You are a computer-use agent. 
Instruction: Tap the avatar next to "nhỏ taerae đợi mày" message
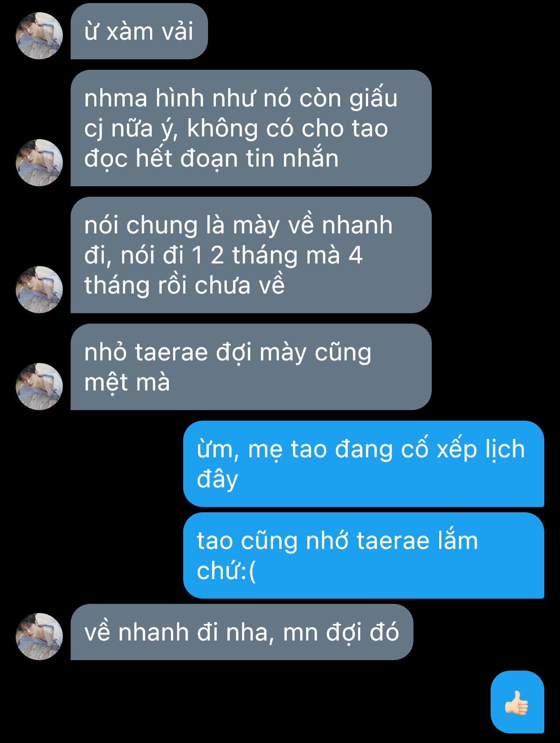coord(39,386)
